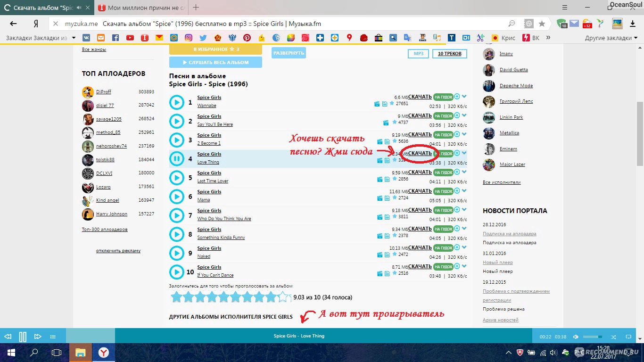Image resolution: width=644 pixels, height=362 pixels.
Task: Click favorite star for Mama
Action: click(x=394, y=197)
